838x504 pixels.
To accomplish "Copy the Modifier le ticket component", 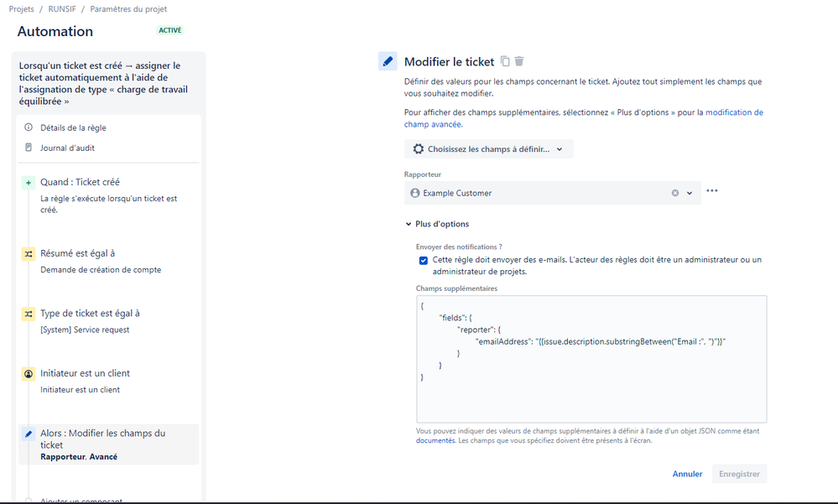I will (x=505, y=61).
